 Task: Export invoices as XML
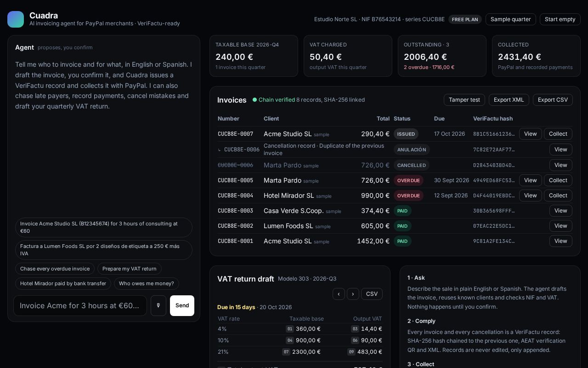point(509,100)
